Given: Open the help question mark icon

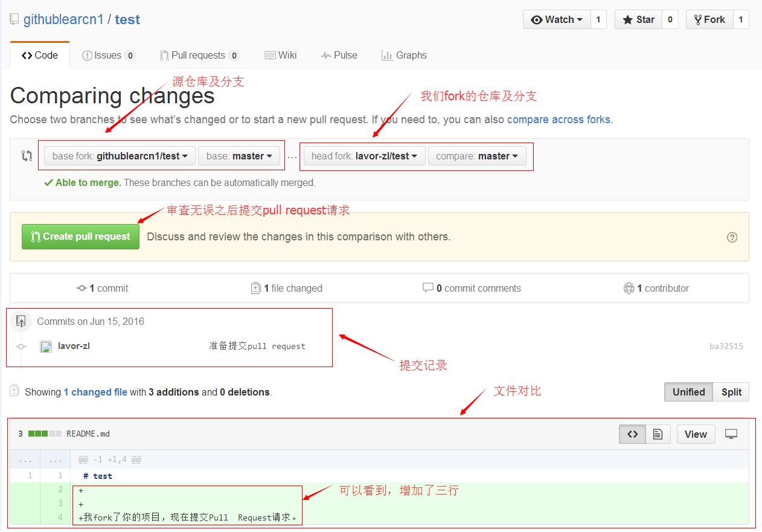Looking at the screenshot, I should click(x=732, y=237).
